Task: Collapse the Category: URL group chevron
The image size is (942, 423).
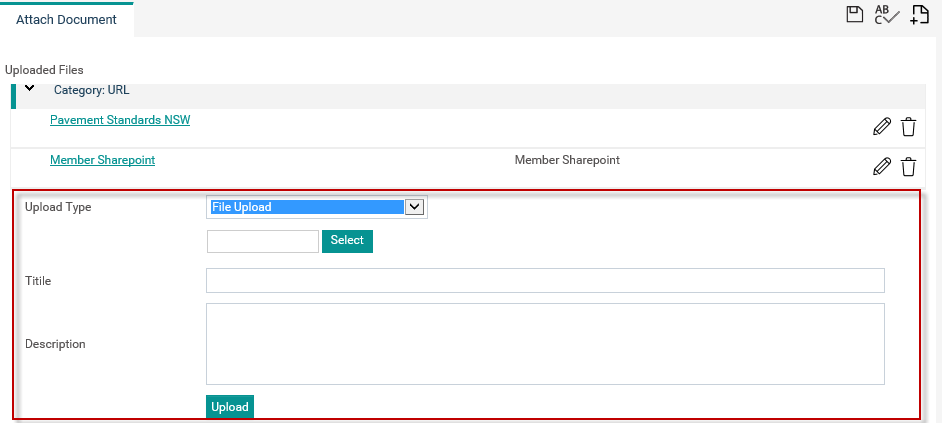Action: click(29, 88)
